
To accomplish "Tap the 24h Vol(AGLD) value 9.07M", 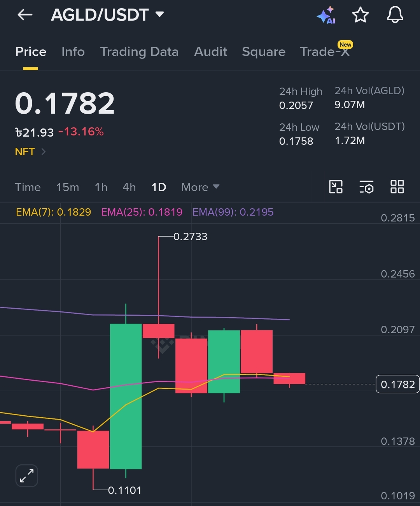I will pyautogui.click(x=350, y=105).
